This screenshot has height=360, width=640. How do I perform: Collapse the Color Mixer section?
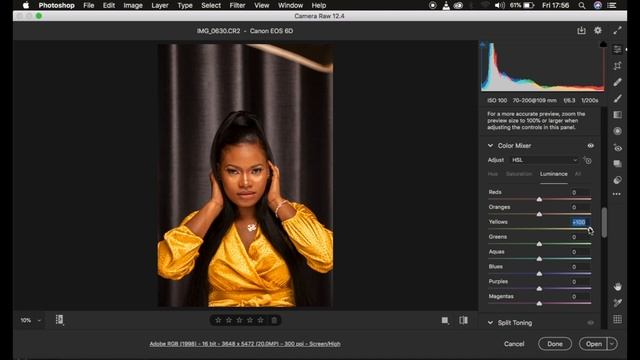[x=490, y=146]
